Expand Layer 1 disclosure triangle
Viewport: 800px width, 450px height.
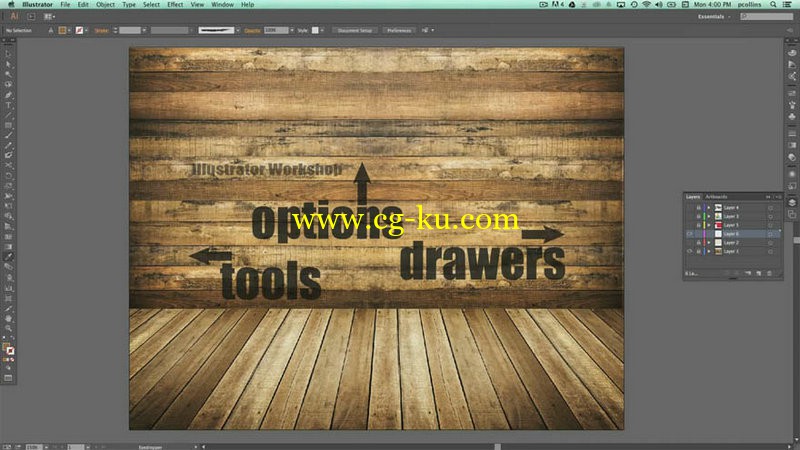(x=709, y=251)
